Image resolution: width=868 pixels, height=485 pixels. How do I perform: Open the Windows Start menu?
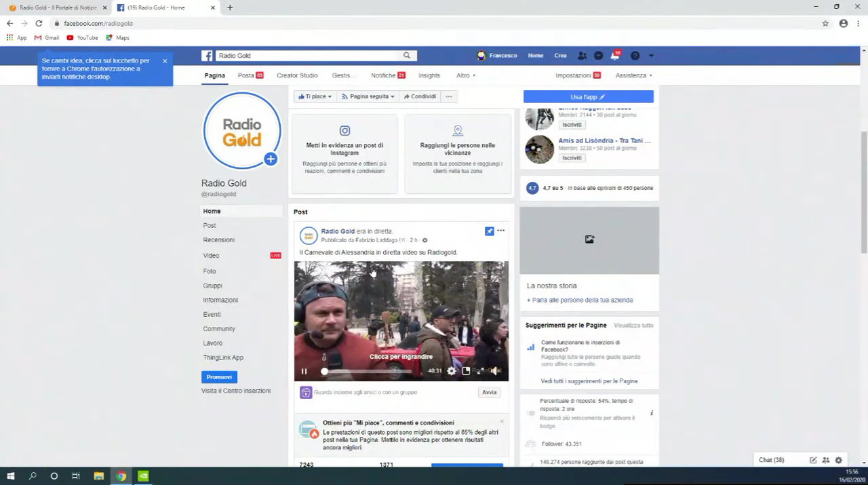[10, 476]
